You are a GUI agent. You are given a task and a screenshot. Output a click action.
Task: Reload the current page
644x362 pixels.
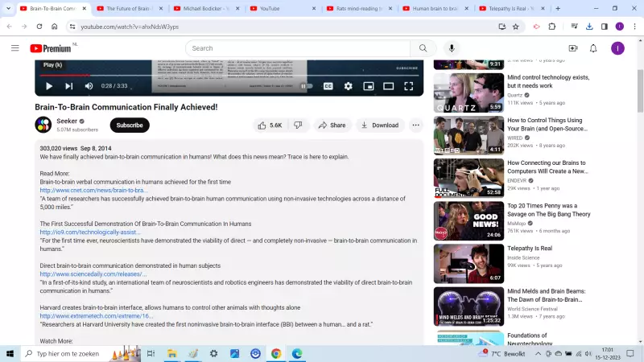pyautogui.click(x=39, y=27)
